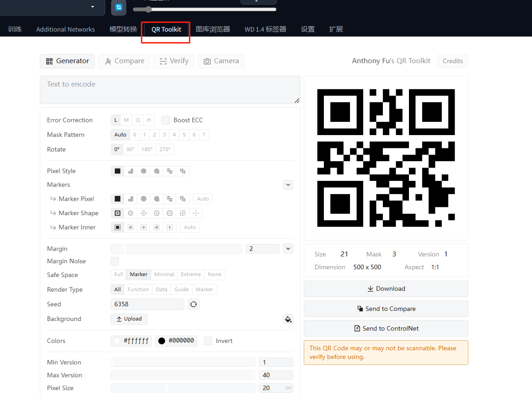Randomize the Seed value
The image size is (532, 397).
pos(193,305)
